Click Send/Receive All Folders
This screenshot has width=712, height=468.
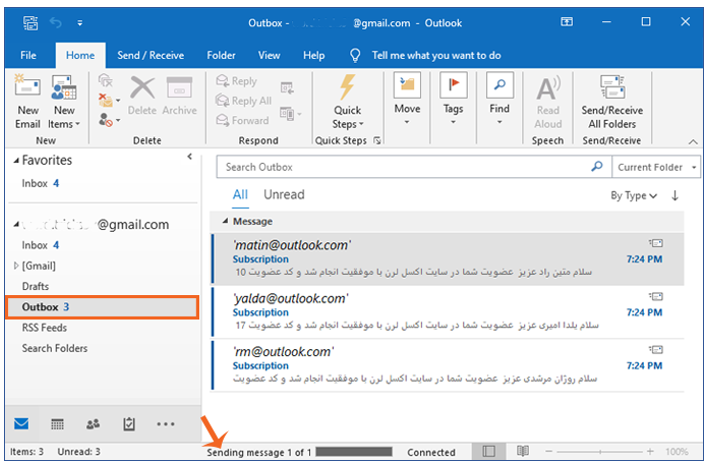612,102
